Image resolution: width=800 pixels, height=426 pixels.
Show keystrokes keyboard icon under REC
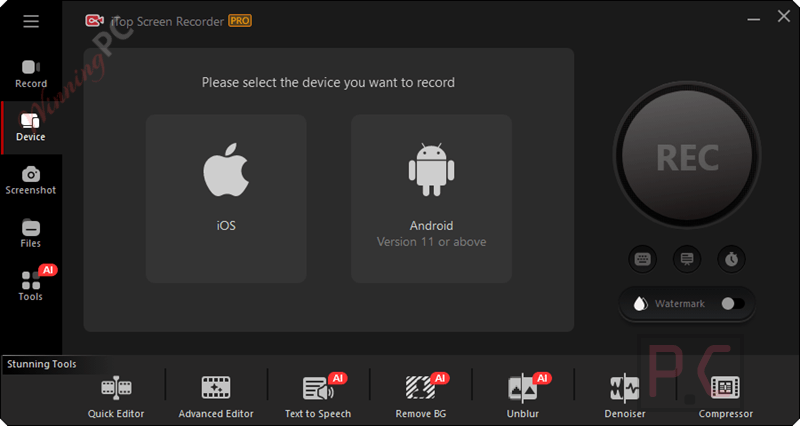[642, 259]
